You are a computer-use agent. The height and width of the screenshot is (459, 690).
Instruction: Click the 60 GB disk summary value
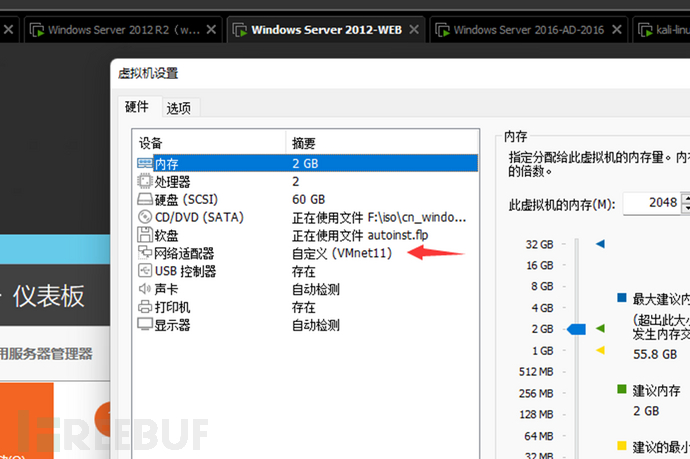(308, 199)
